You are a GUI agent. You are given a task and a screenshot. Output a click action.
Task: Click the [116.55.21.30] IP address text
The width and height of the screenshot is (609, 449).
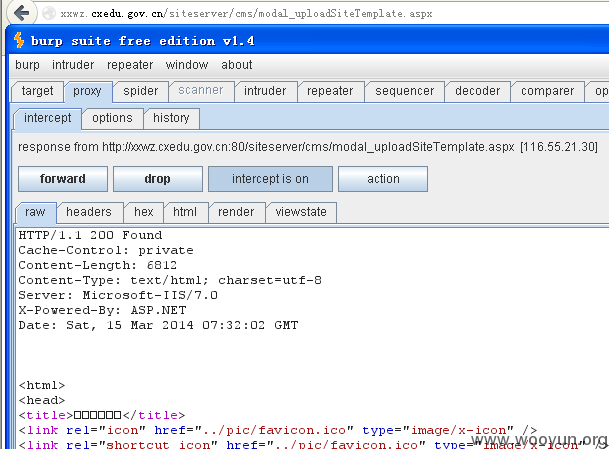(559, 147)
